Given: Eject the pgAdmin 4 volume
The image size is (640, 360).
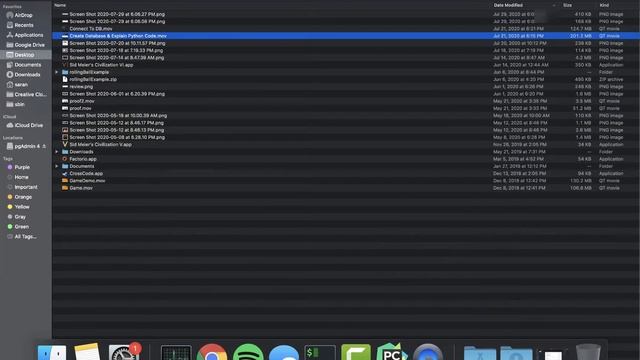Looking at the screenshot, I should click(44, 146).
